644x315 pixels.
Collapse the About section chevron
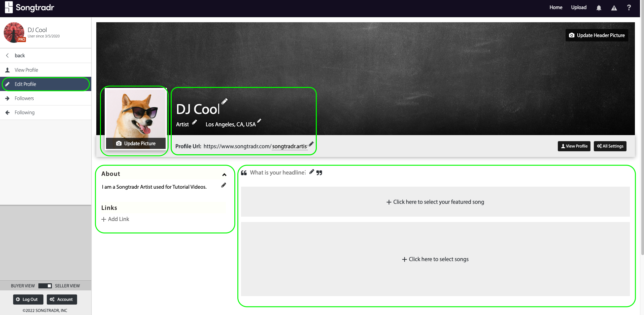pyautogui.click(x=224, y=175)
